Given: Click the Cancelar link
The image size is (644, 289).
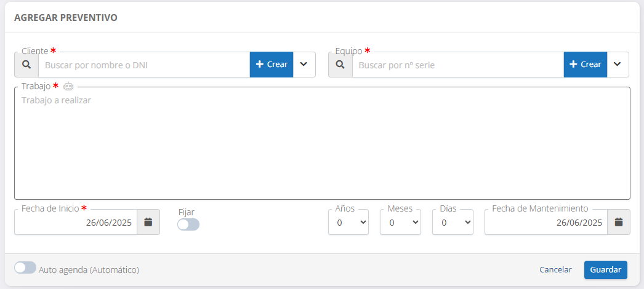Looking at the screenshot, I should 555,270.
